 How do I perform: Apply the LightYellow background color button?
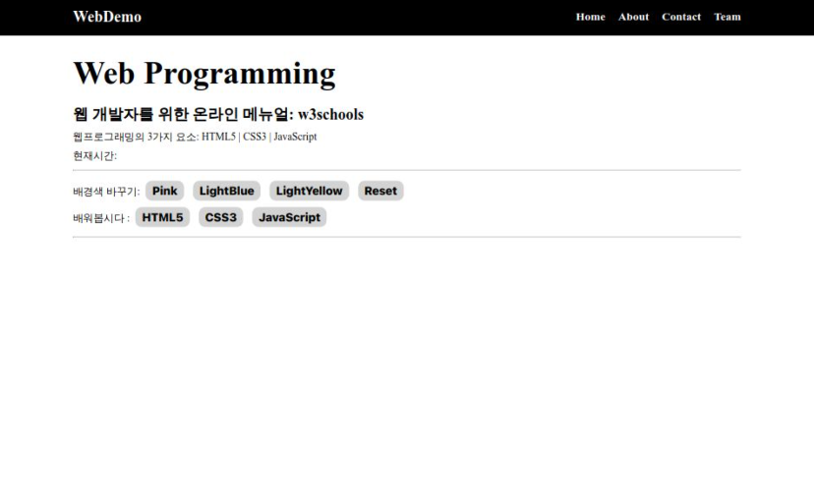pos(309,191)
